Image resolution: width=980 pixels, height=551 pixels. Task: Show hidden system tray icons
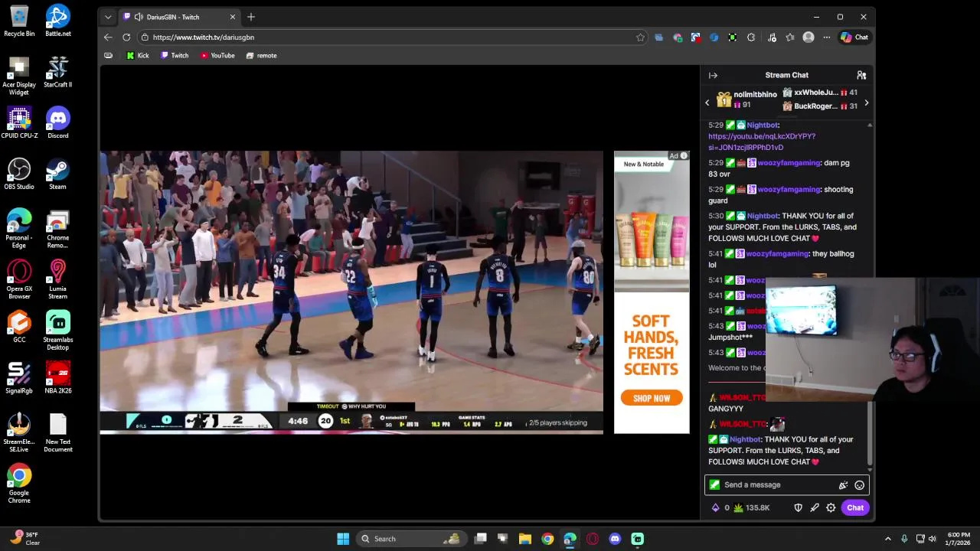point(887,539)
